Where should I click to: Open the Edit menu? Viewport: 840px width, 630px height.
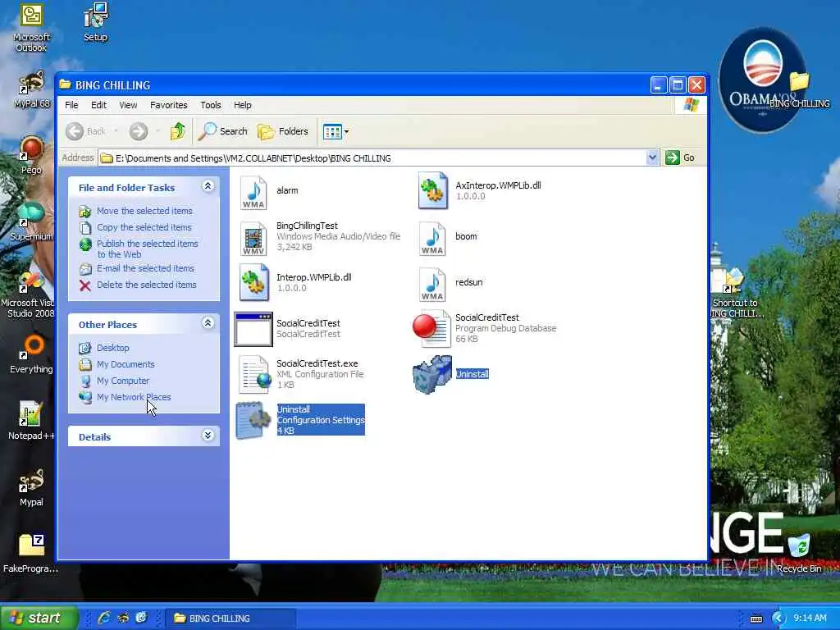coord(98,105)
